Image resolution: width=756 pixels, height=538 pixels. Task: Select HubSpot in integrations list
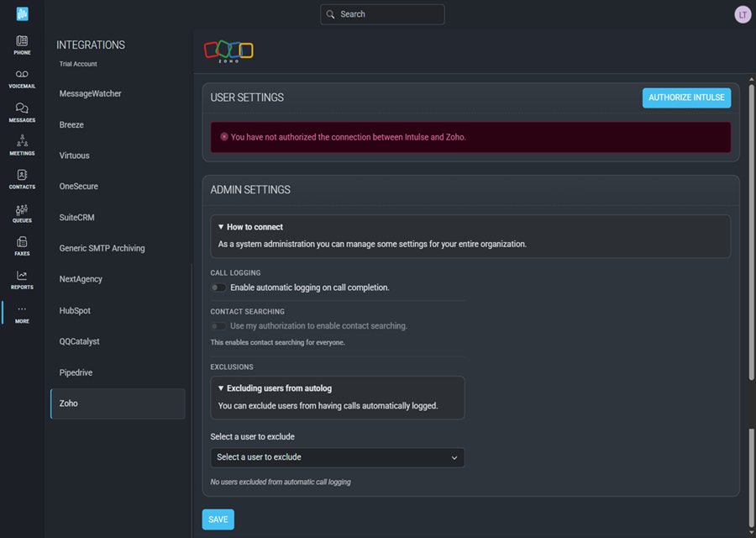click(x=75, y=310)
